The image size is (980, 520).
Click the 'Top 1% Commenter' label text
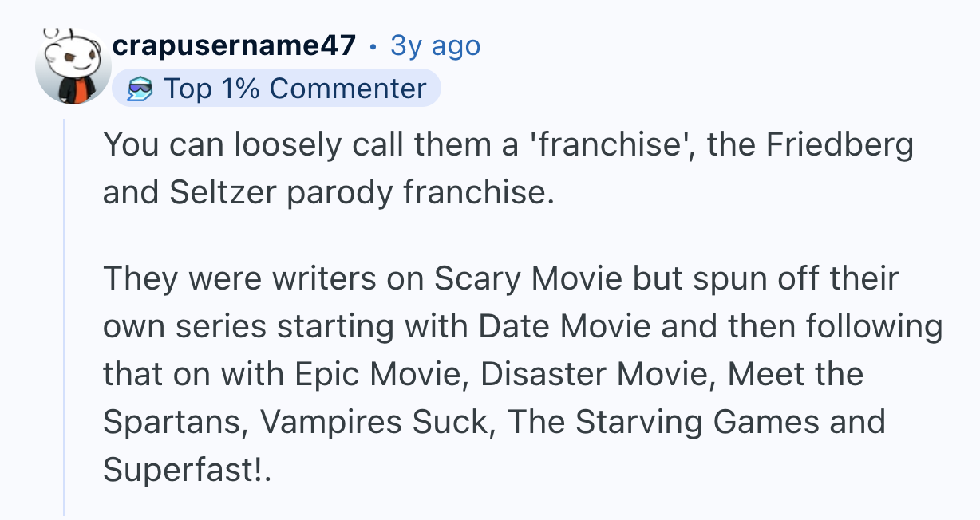point(294,89)
